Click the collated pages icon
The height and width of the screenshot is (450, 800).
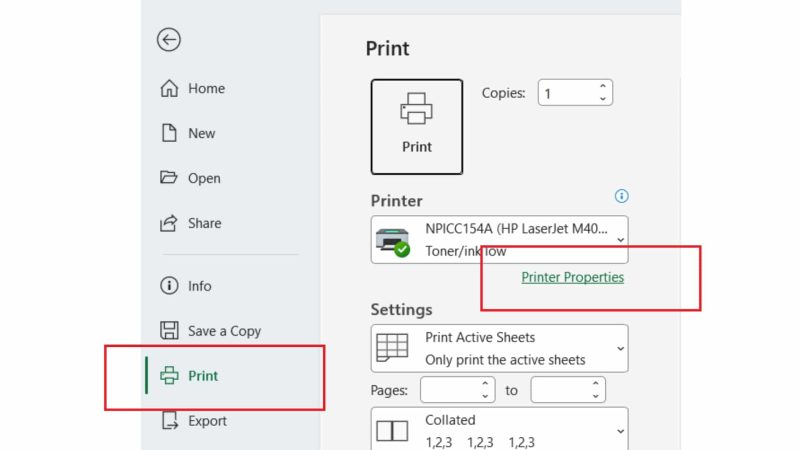392,431
